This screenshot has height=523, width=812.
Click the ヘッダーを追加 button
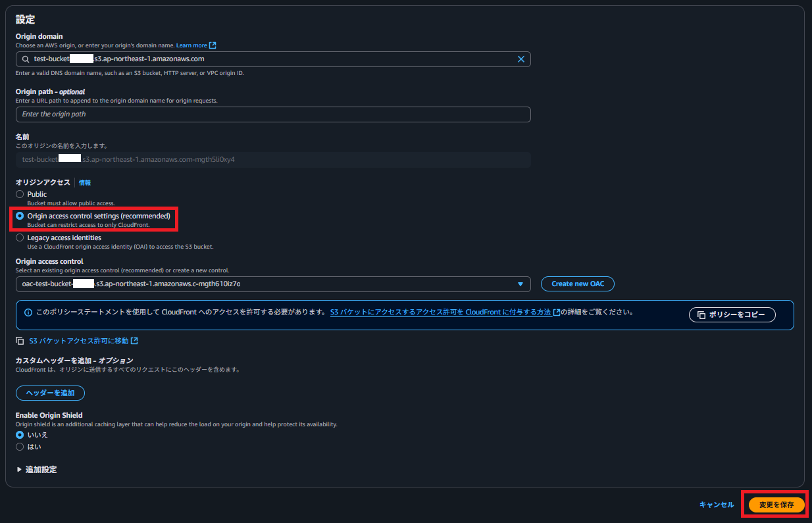click(50, 393)
